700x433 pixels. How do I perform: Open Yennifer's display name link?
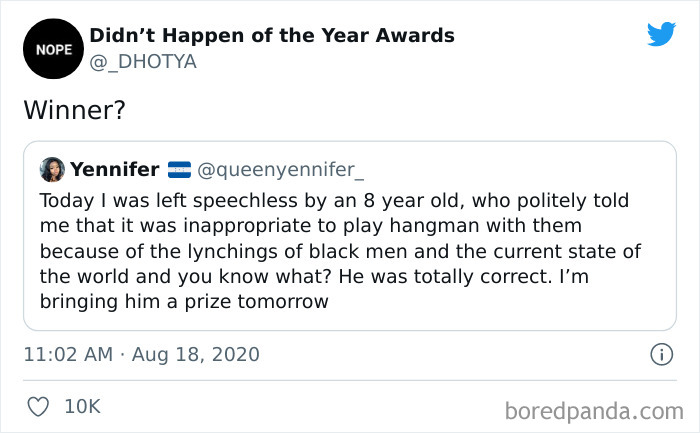tap(115, 170)
